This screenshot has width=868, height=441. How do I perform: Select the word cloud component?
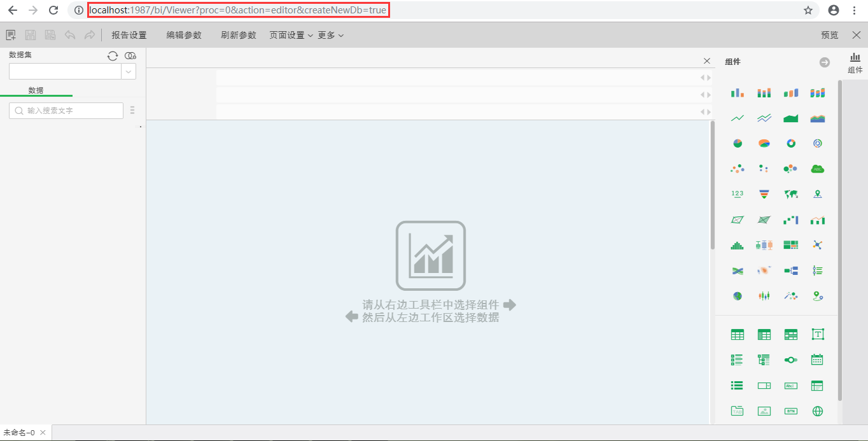pos(818,169)
